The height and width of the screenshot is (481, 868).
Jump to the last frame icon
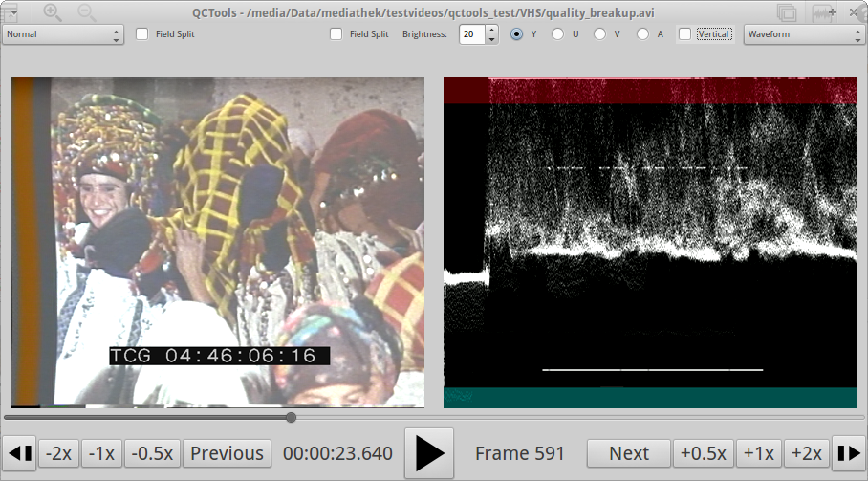(848, 453)
